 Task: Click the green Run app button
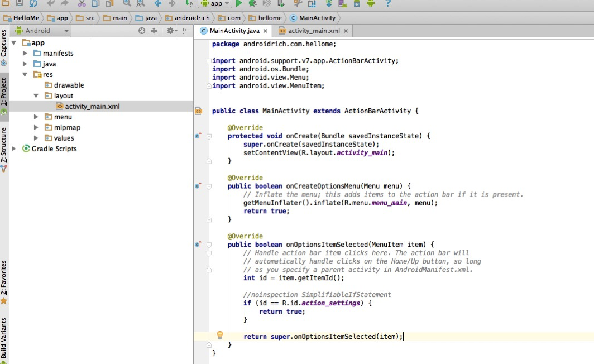point(239,3)
